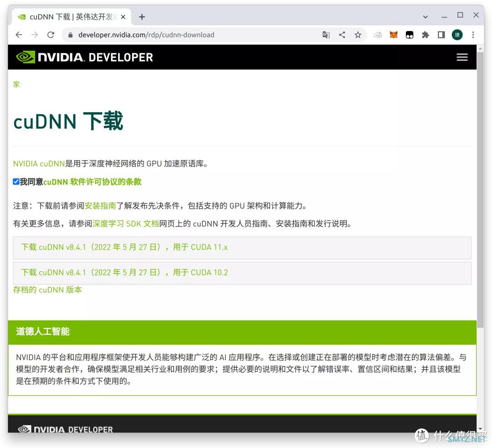Screen dimensions: 492x448
Task: Click the NVIDIA Developer header logo
Action: click(84, 57)
